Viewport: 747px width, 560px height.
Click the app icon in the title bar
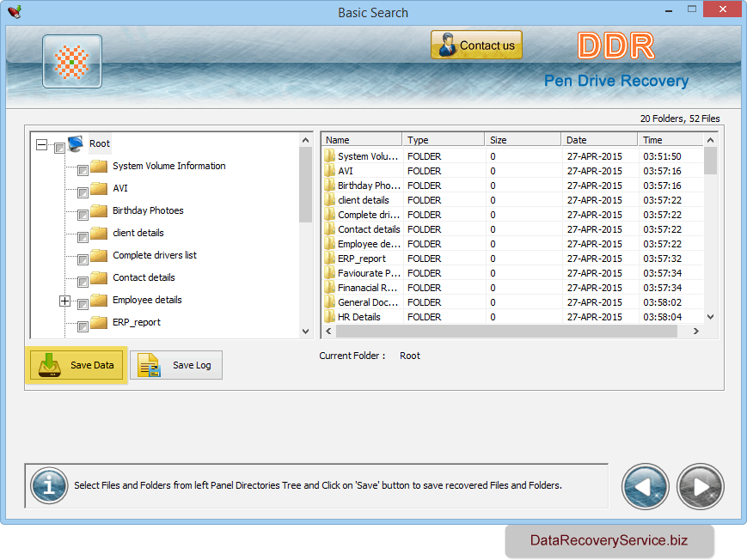(x=15, y=11)
